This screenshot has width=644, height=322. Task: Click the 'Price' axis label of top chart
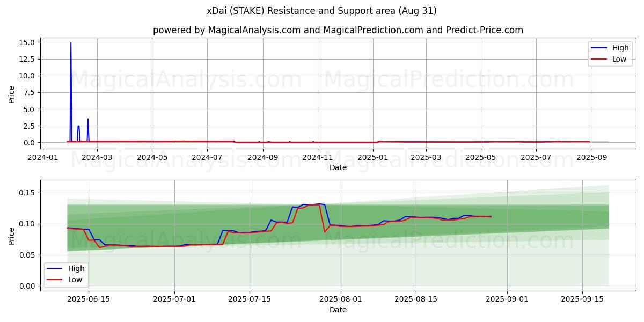(x=12, y=94)
